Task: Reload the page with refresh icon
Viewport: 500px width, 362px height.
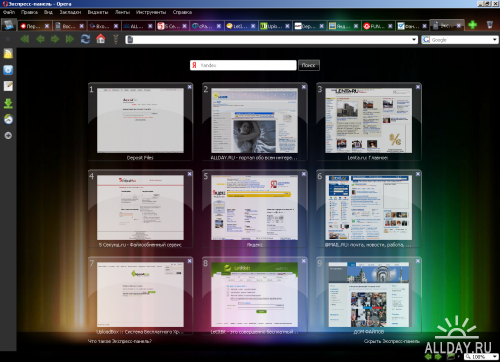Action: coord(85,39)
